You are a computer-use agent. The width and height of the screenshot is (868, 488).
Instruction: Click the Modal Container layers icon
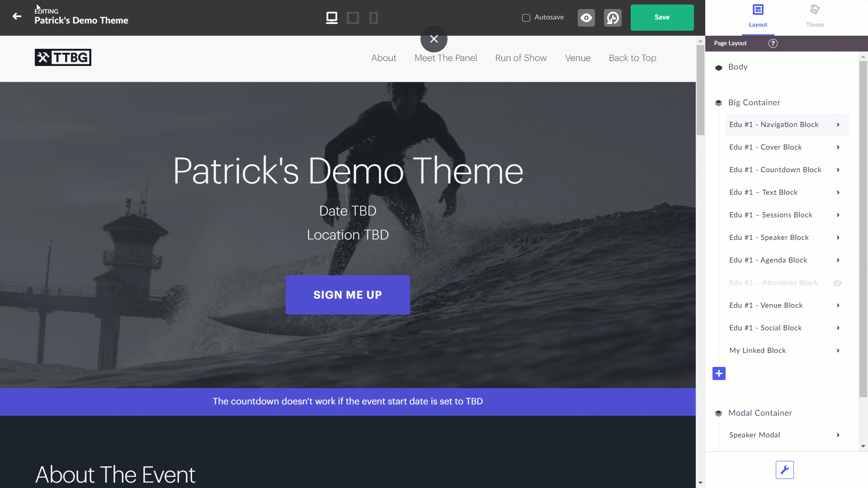coord(718,413)
